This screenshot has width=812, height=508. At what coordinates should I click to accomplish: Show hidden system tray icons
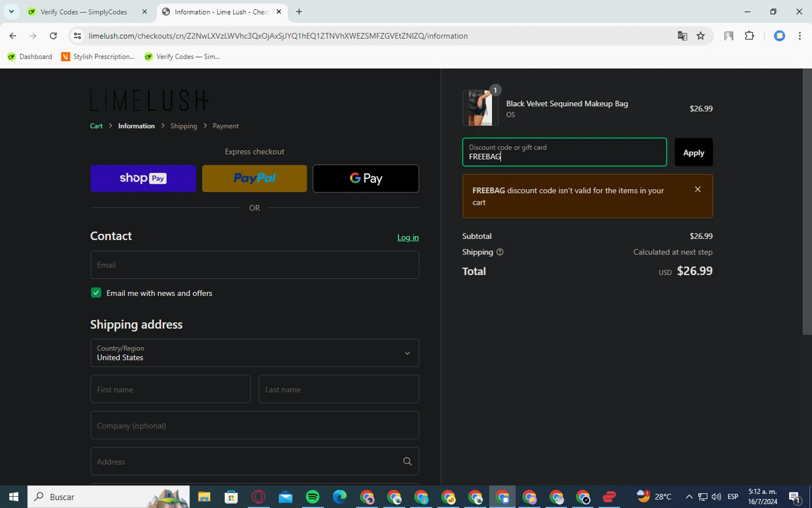pyautogui.click(x=689, y=497)
